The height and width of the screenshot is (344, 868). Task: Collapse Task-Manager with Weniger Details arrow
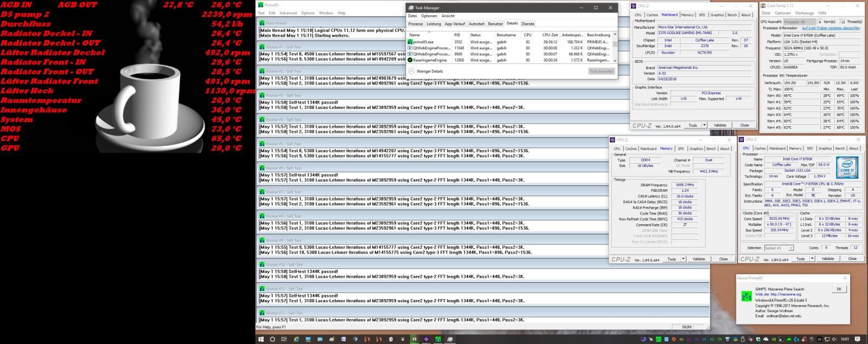[x=411, y=71]
